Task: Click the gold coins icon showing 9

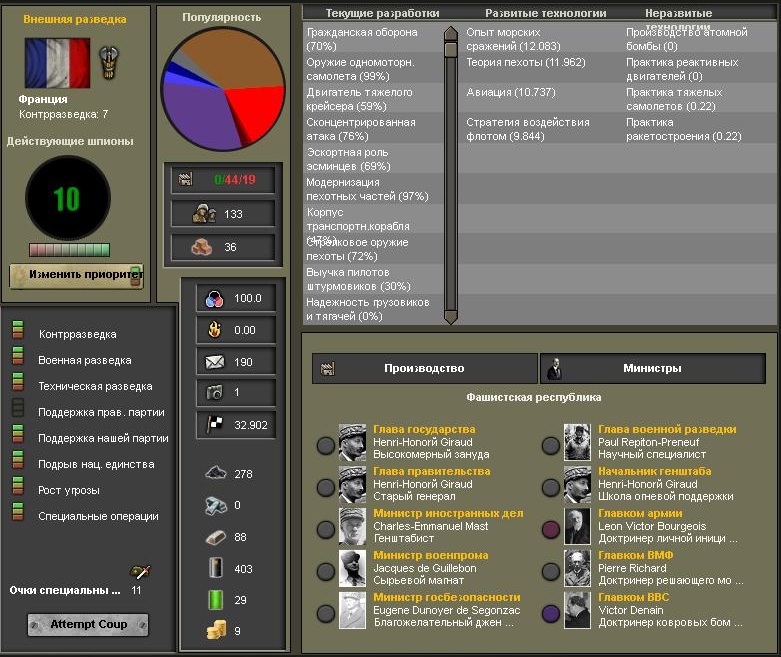Action: click(x=216, y=630)
